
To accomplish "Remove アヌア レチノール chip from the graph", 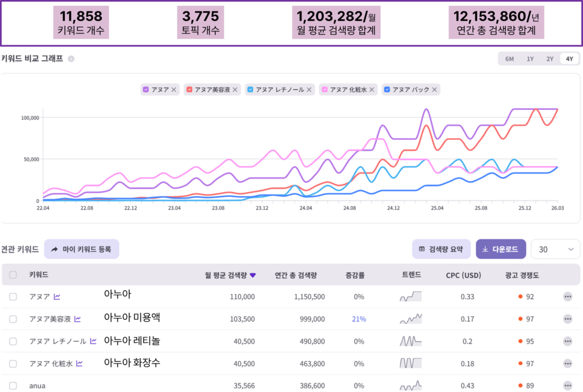I will [309, 89].
